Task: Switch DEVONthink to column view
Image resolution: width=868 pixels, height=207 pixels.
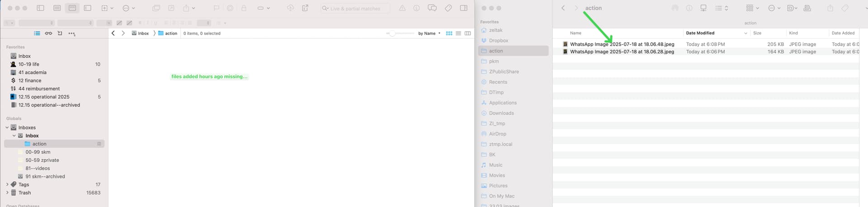Action: click(467, 33)
